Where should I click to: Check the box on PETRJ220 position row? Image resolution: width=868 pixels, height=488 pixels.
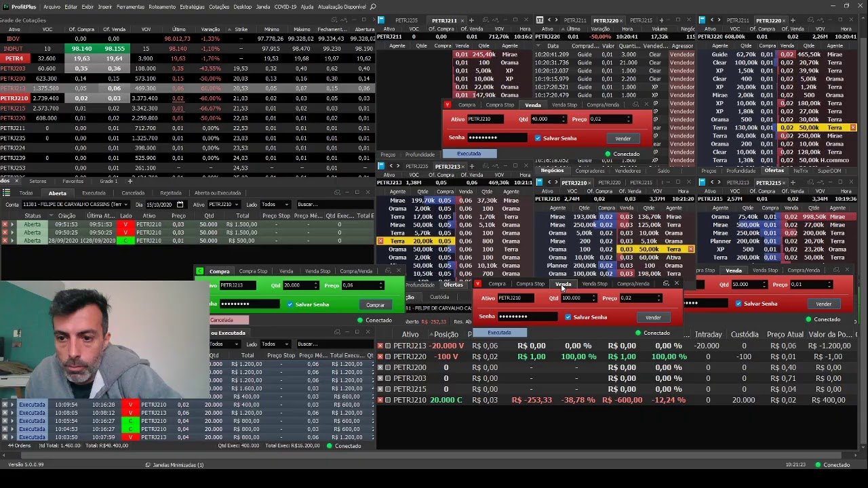[388, 357]
